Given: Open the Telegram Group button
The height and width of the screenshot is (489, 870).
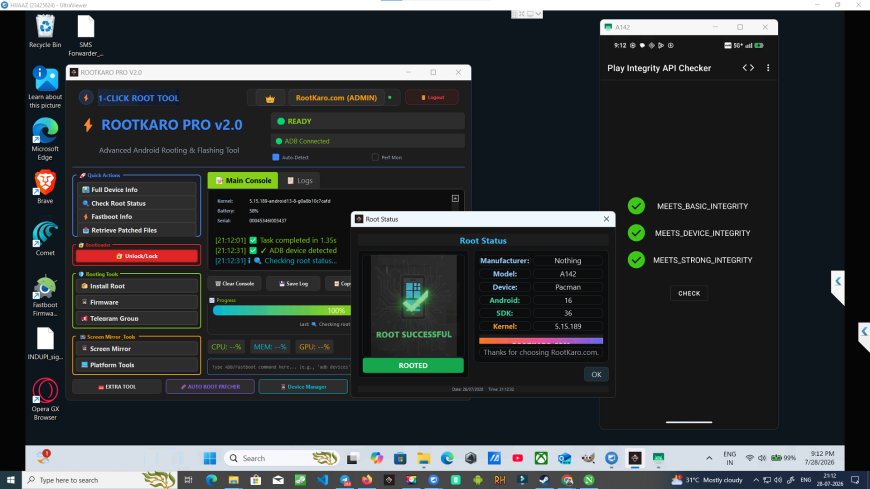Looking at the screenshot, I should [137, 319].
